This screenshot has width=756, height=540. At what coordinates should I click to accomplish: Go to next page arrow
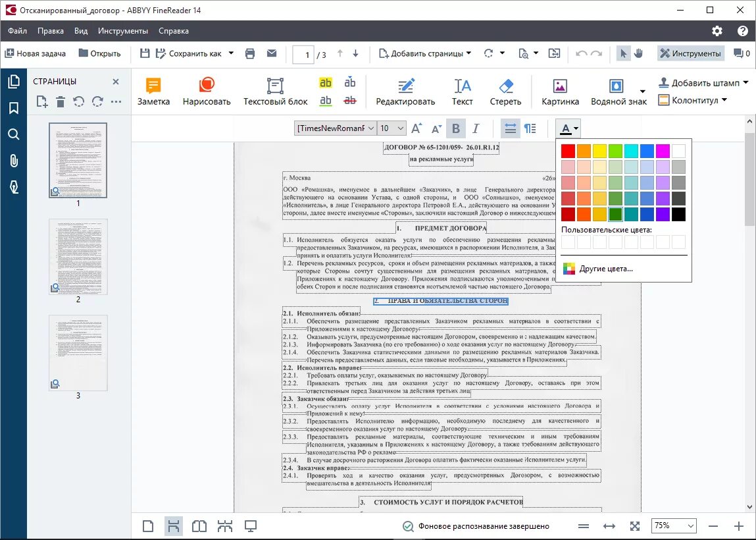[x=355, y=53]
